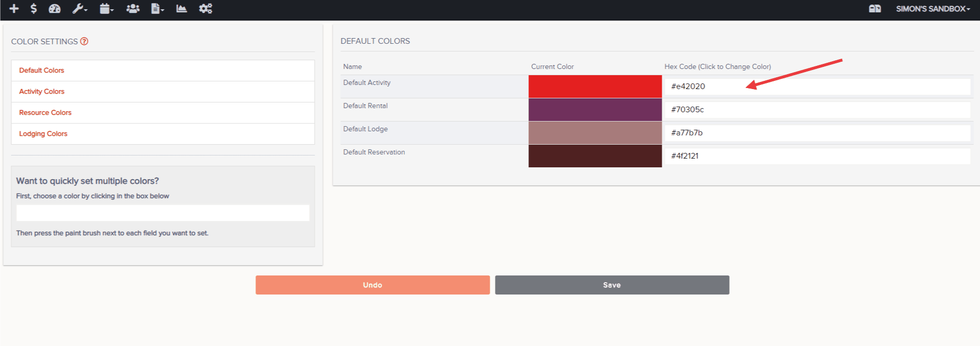This screenshot has height=346, width=980.
Task: Select Activity Colors in the sidebar
Action: pos(42,92)
